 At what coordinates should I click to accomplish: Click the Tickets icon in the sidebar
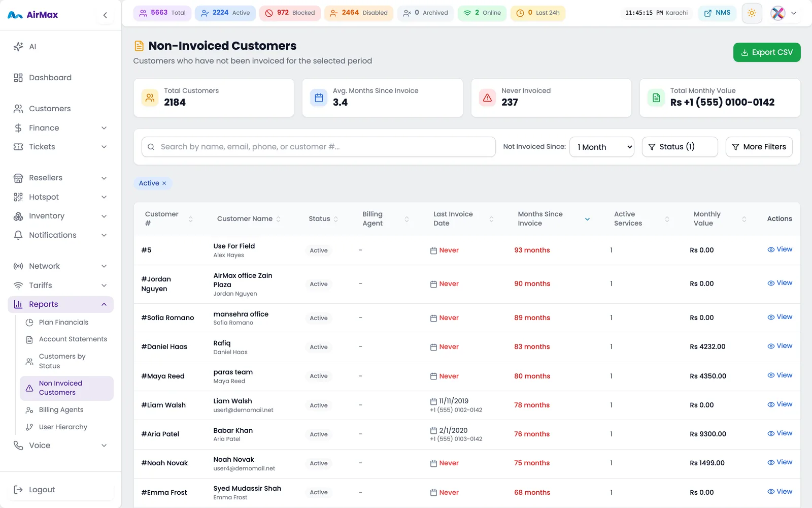click(18, 147)
